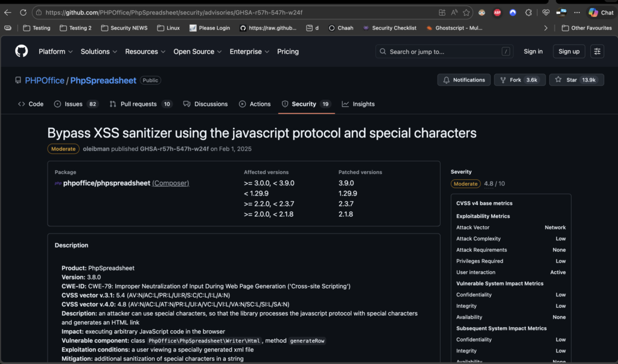Viewport: 618px width, 364px height.
Task: Click the Notifications bell button
Action: tap(463, 80)
